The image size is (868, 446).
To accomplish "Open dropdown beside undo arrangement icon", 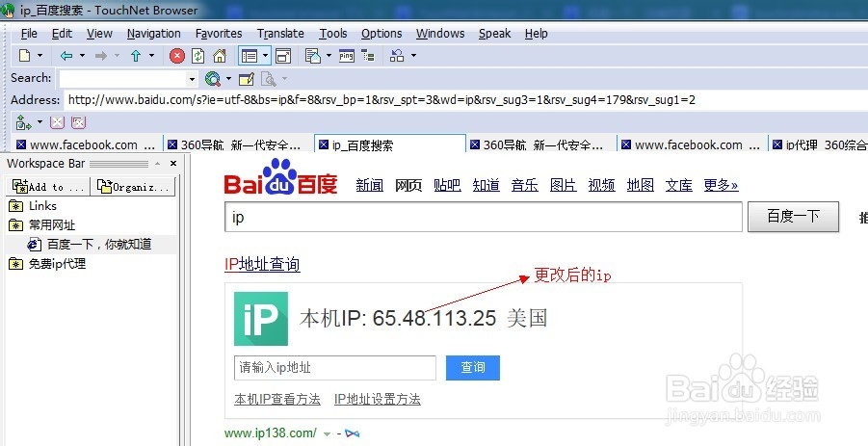I will [x=413, y=55].
